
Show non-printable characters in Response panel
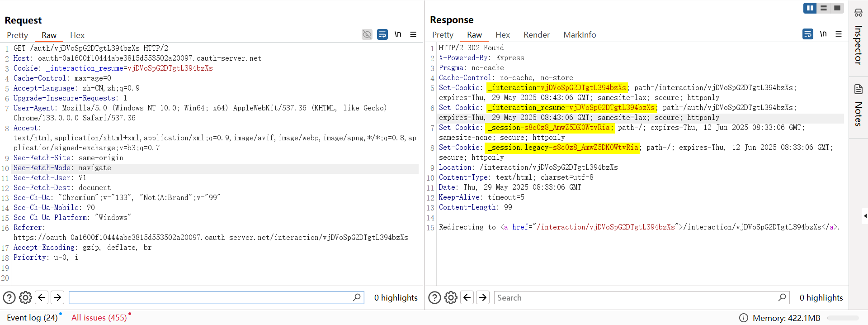pos(823,34)
